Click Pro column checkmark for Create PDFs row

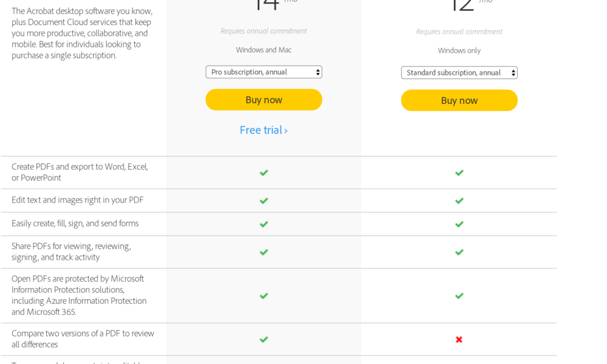click(263, 173)
